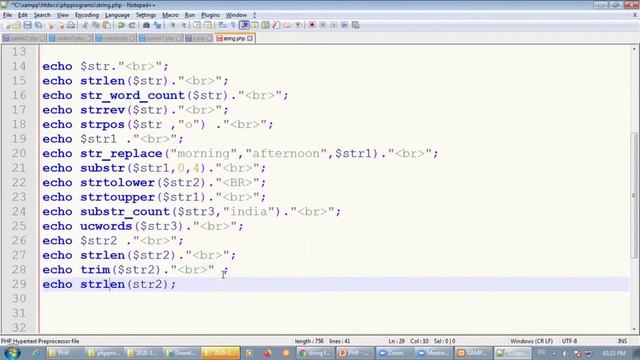Open Folder as Workspace toolbar icon
This screenshot has width=640, height=360.
287,25
